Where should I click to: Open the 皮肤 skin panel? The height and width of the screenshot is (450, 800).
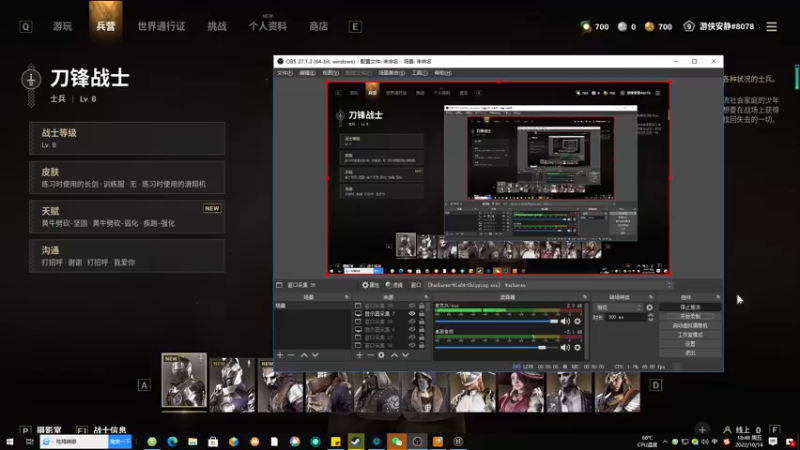pyautogui.click(x=127, y=178)
